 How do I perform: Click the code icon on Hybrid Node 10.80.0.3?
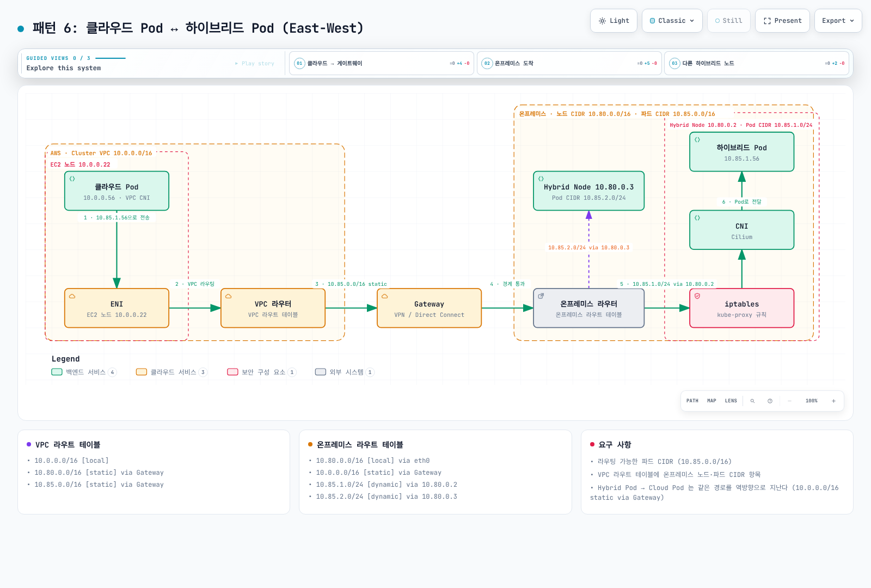tap(541, 179)
